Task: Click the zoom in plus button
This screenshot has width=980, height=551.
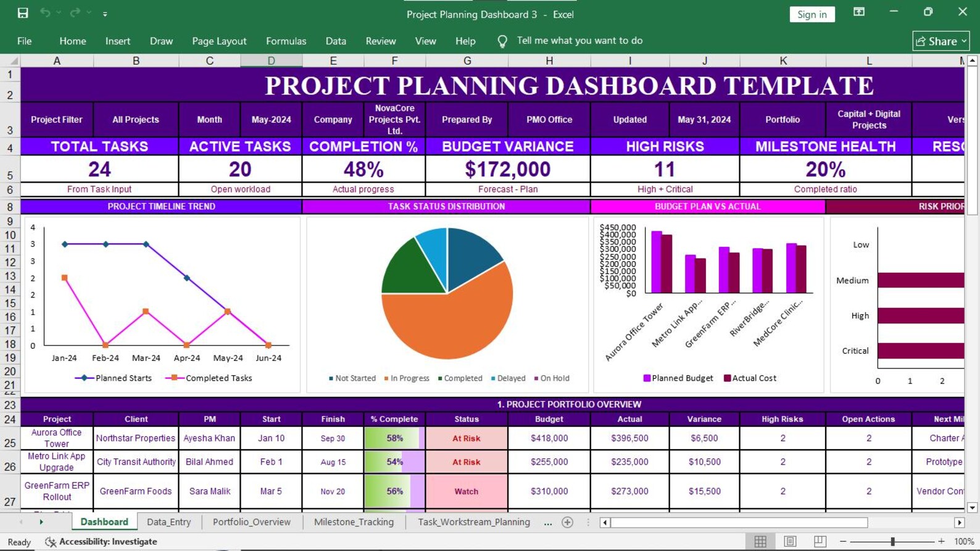Action: click(x=941, y=541)
